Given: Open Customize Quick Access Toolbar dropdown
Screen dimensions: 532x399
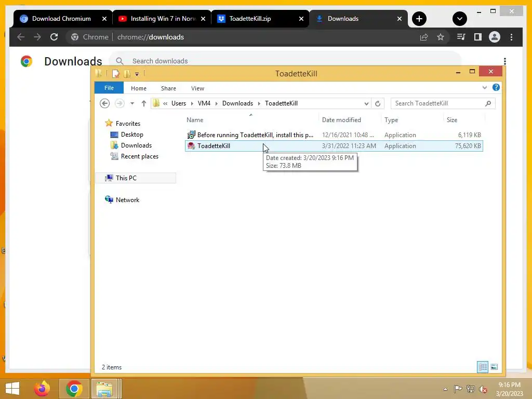Looking at the screenshot, I should (137, 74).
